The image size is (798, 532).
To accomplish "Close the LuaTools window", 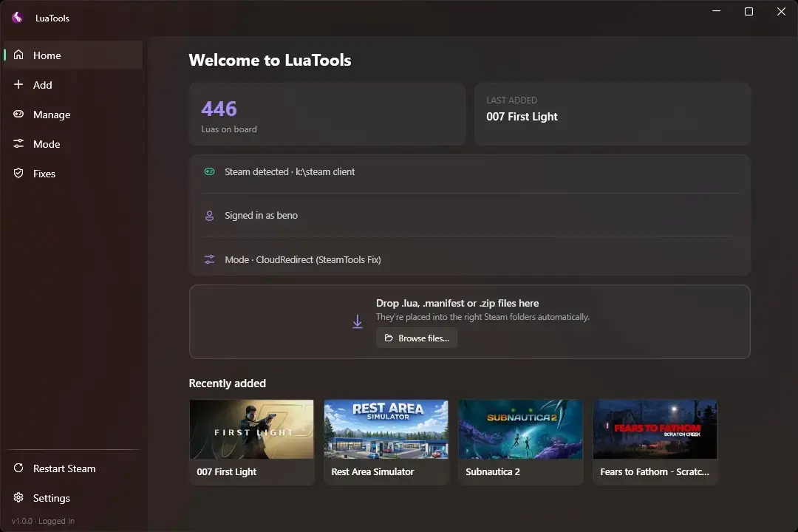I will (x=781, y=11).
